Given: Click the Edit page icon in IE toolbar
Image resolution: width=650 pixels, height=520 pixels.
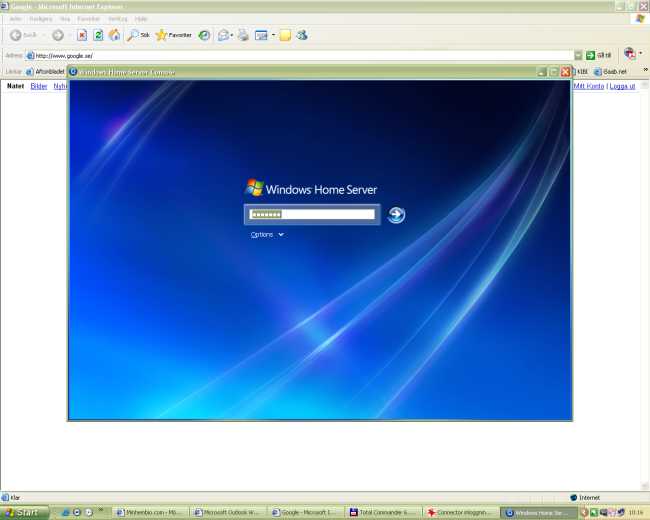Looking at the screenshot, I should [x=261, y=35].
